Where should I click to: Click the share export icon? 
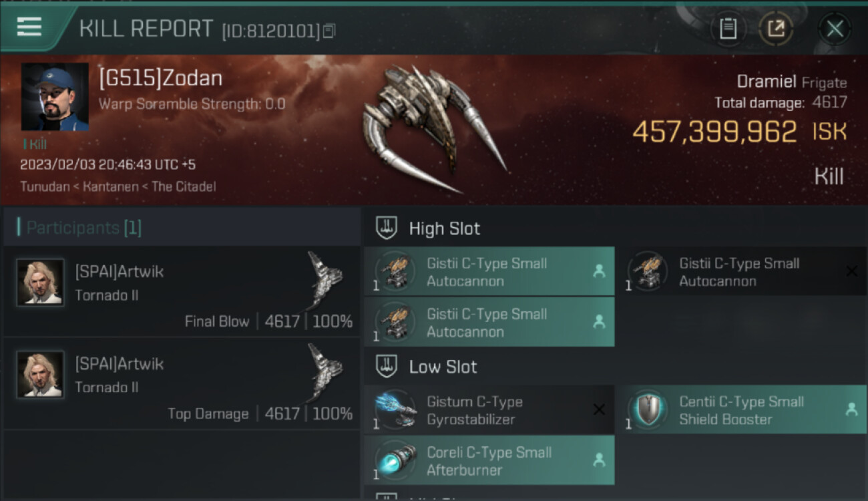tap(776, 29)
